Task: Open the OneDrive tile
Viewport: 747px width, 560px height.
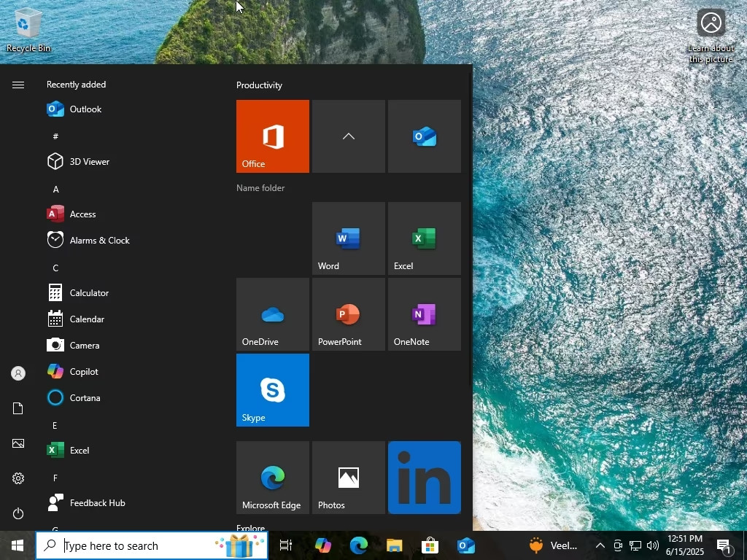Action: pos(273,314)
